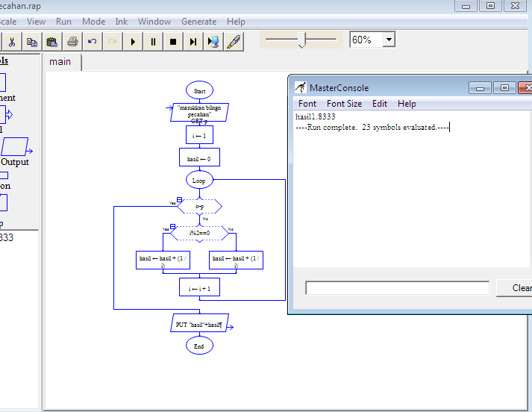Click the Undo arrow toolbar icon
This screenshot has width=532, height=412.
point(93,42)
